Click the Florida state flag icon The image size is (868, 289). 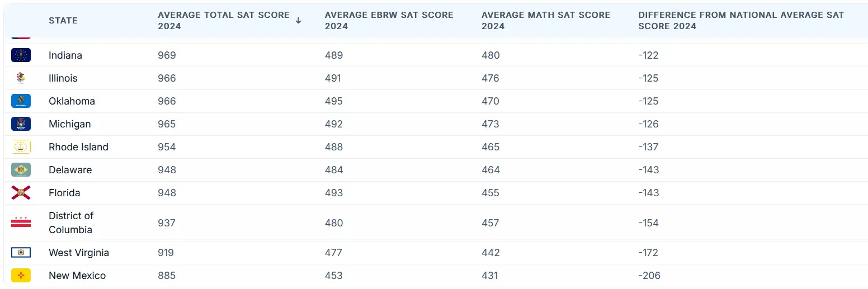(x=21, y=193)
